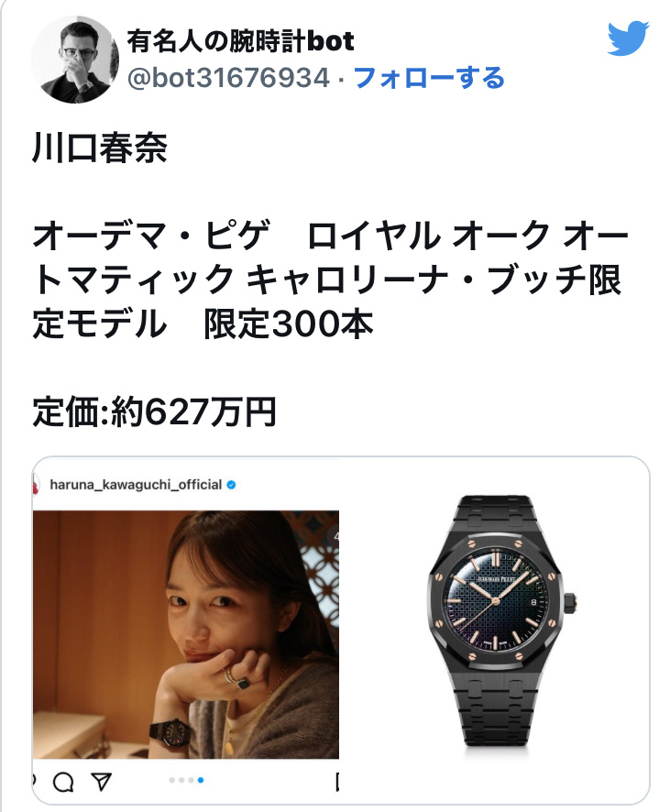Open the 有名人の腕時計bot display name
This screenshot has width=670, height=812.
pyautogui.click(x=240, y=41)
